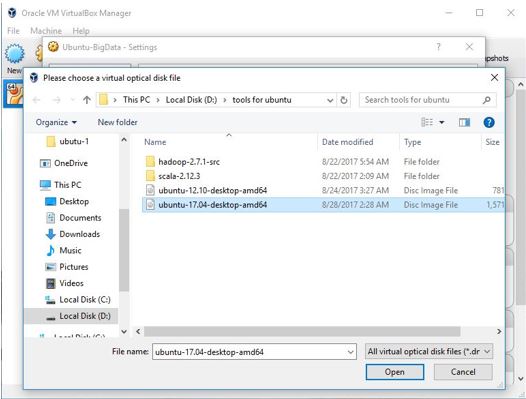Viewport: 526px width, 399px height.
Task: Select This PC in navigation pane
Action: [61, 185]
